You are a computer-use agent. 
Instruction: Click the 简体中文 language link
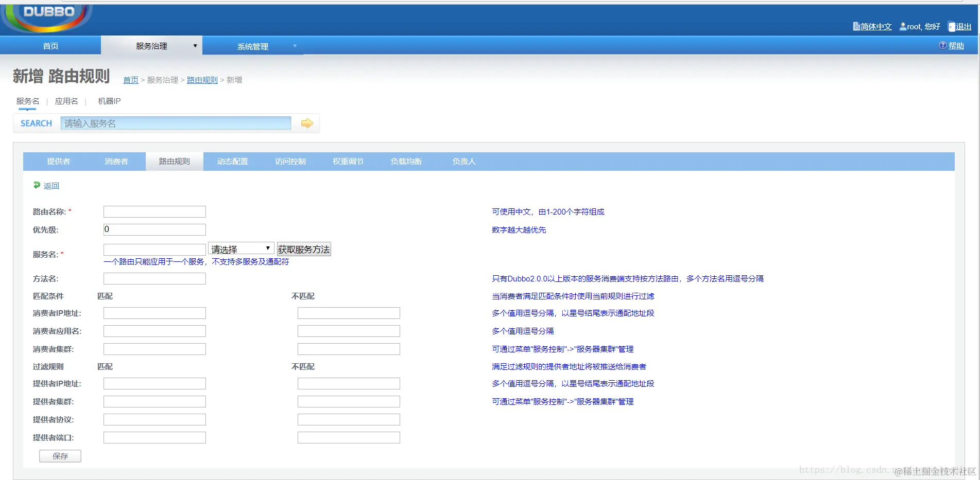point(876,27)
